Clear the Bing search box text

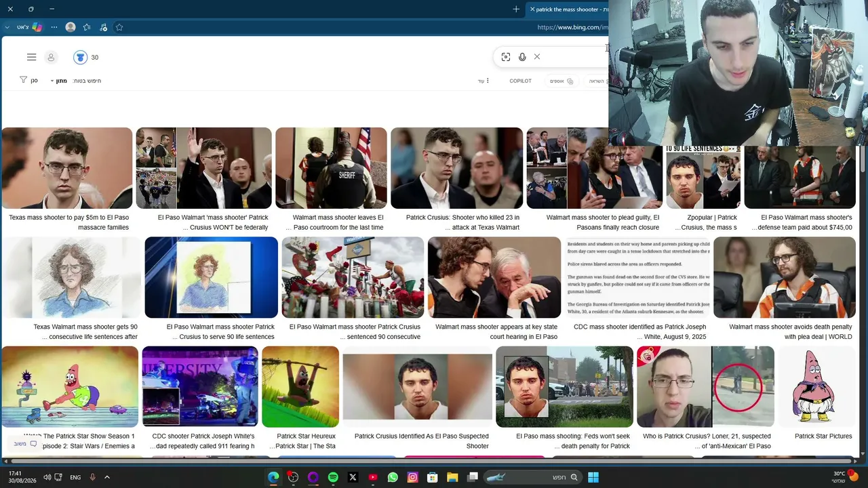[x=537, y=57]
